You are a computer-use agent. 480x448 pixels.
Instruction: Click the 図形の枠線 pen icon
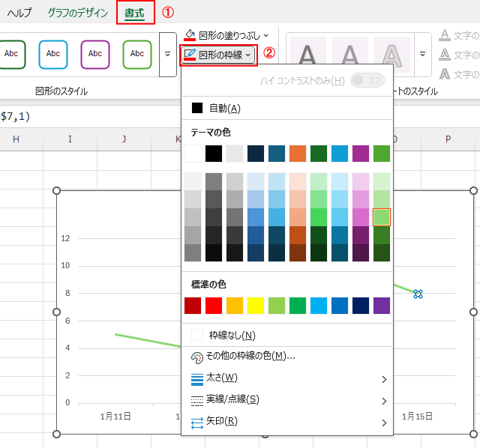tap(190, 55)
